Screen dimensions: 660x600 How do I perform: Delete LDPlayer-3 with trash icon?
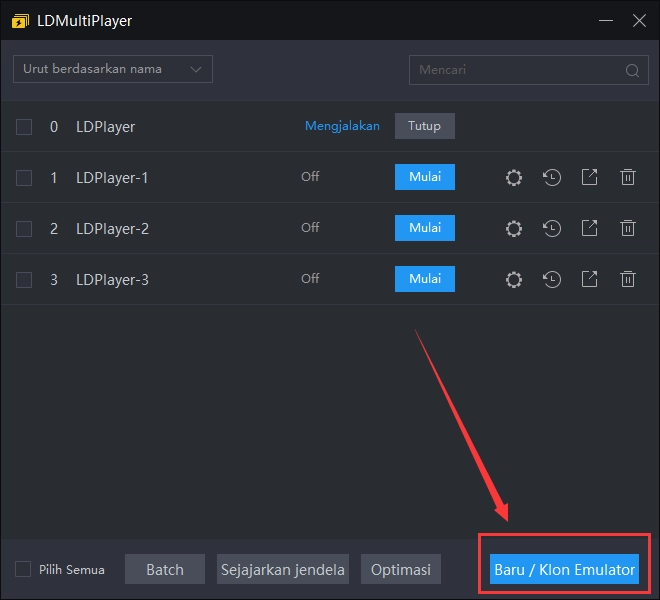point(628,279)
